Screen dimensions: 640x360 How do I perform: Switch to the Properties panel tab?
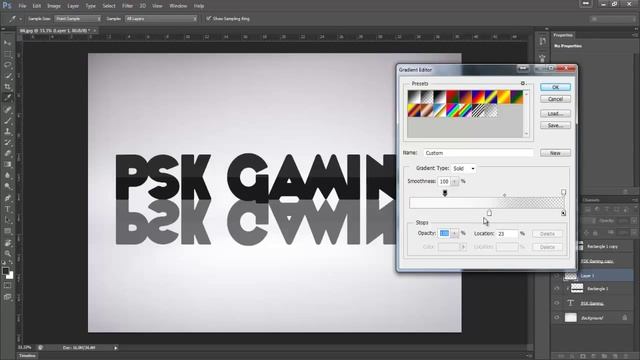click(x=563, y=35)
